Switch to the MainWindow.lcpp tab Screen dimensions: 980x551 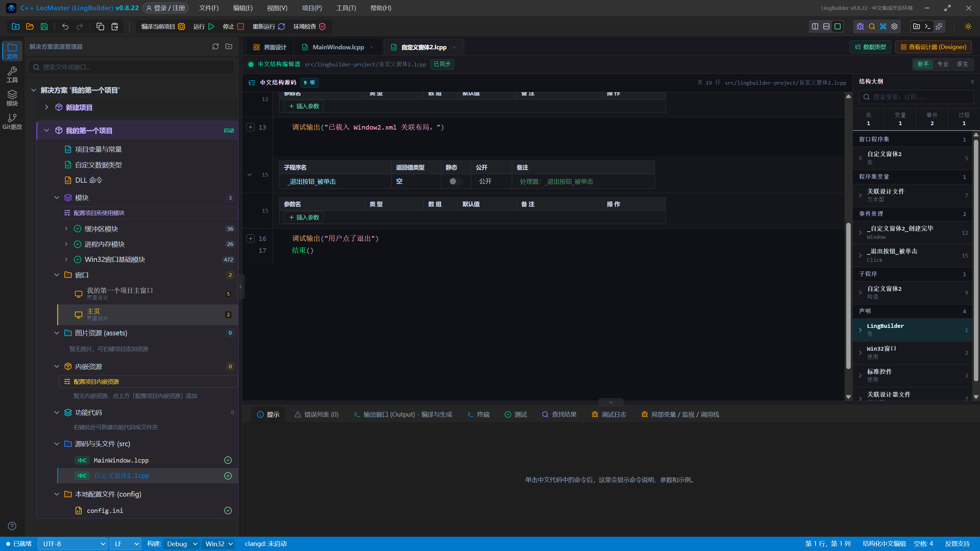tap(338, 47)
